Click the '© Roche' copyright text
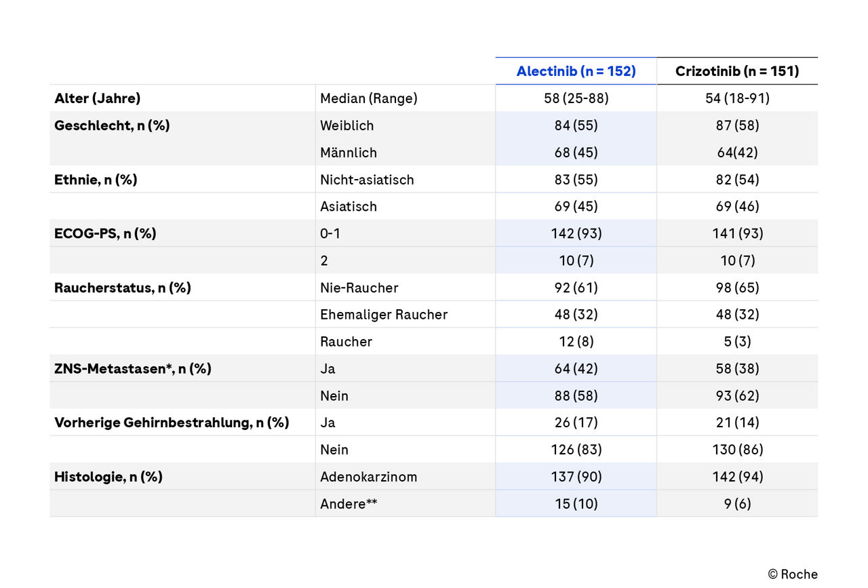The width and height of the screenshot is (868, 588). coord(793,574)
